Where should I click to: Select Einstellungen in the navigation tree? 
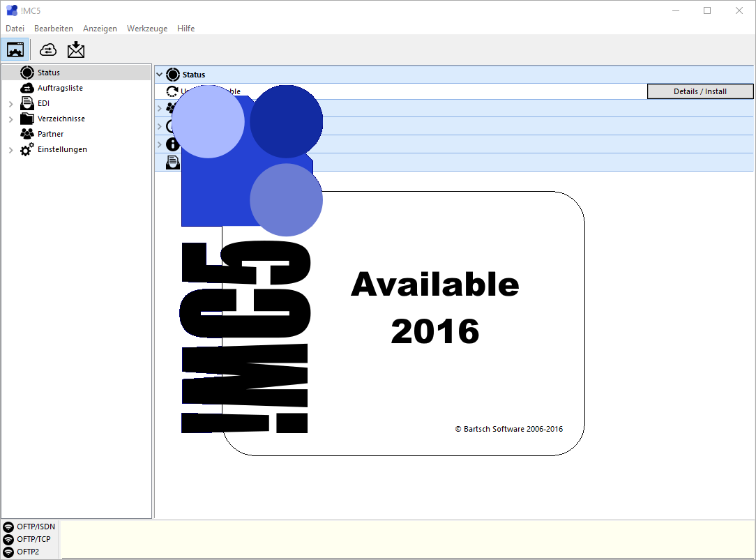pyautogui.click(x=62, y=150)
